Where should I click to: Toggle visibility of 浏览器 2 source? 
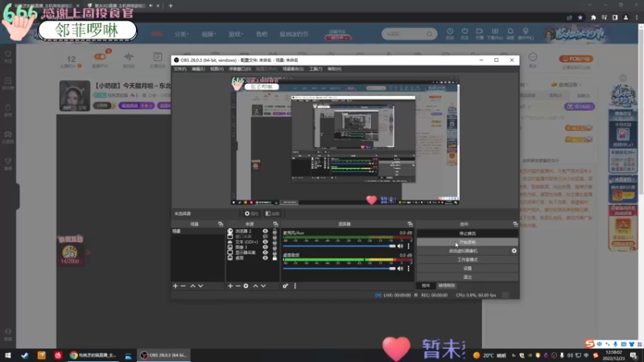point(266,231)
